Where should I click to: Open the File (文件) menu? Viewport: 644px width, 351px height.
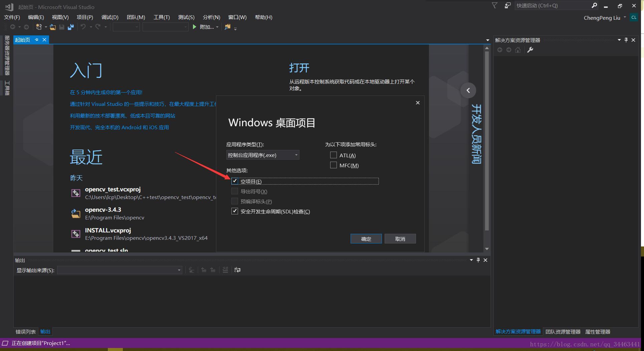point(12,17)
